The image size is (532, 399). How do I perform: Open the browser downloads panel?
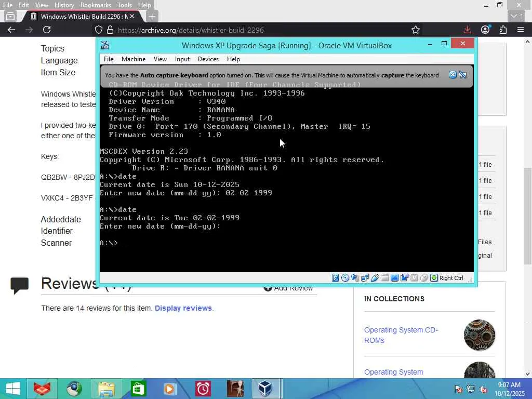[x=467, y=30]
